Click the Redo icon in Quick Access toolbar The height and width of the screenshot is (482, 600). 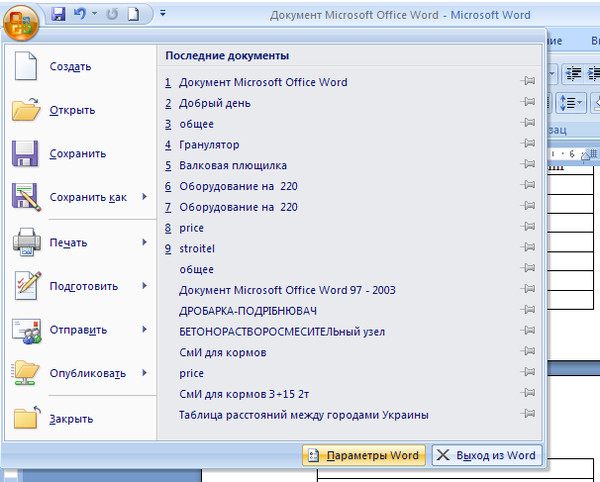click(112, 14)
